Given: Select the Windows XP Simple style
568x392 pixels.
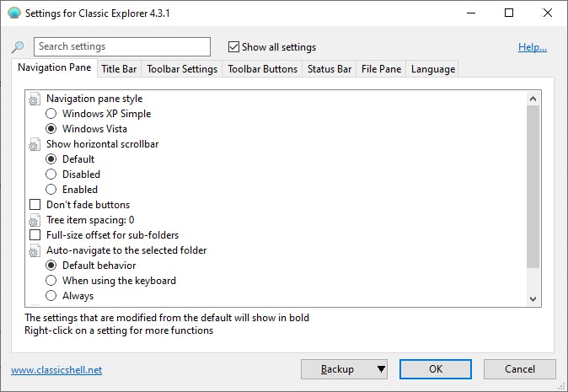Looking at the screenshot, I should click(51, 114).
